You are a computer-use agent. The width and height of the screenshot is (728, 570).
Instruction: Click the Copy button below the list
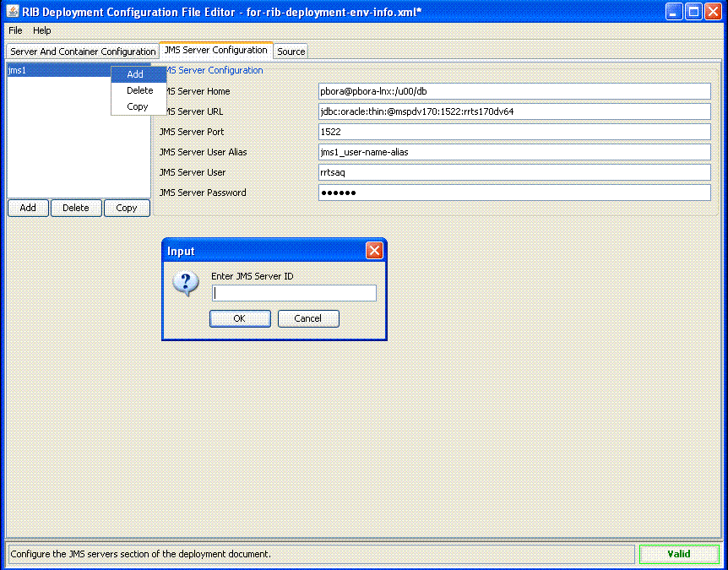click(x=127, y=208)
